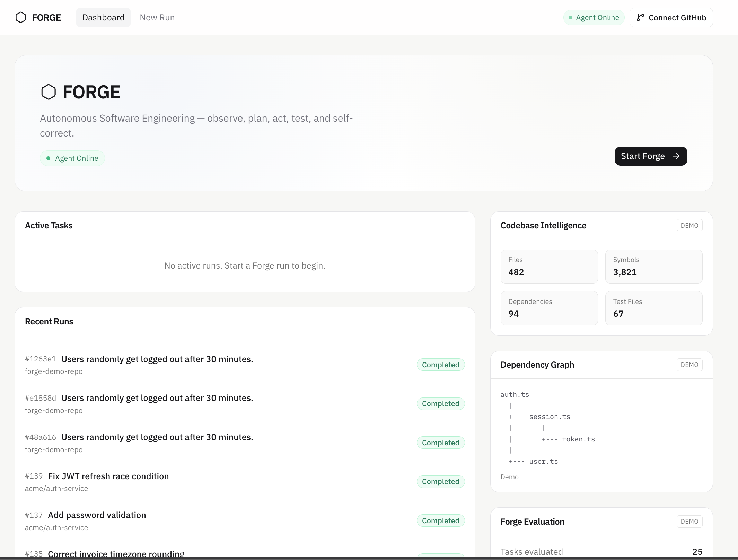Click the Test Files 67 stat card
Screen dimensions: 738x560
pos(654,308)
